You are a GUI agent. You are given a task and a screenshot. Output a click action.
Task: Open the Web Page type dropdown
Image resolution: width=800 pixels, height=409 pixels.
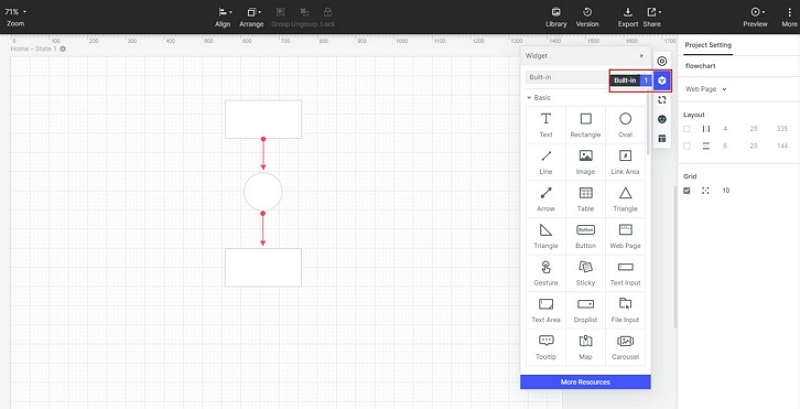click(706, 89)
